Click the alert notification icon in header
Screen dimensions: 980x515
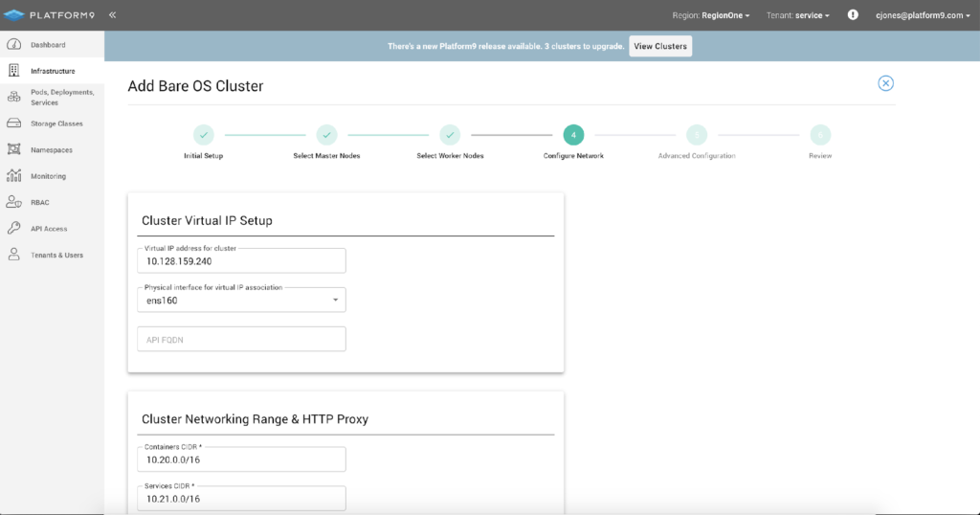853,15
